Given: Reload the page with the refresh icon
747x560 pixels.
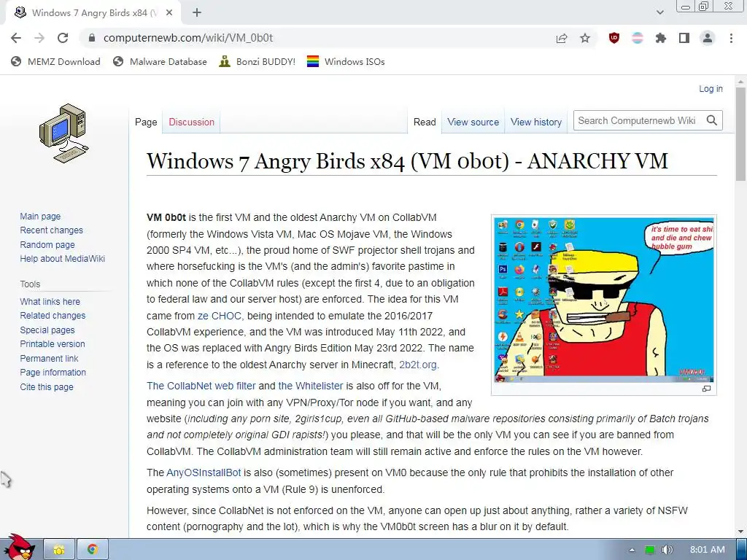Looking at the screenshot, I should (63, 38).
